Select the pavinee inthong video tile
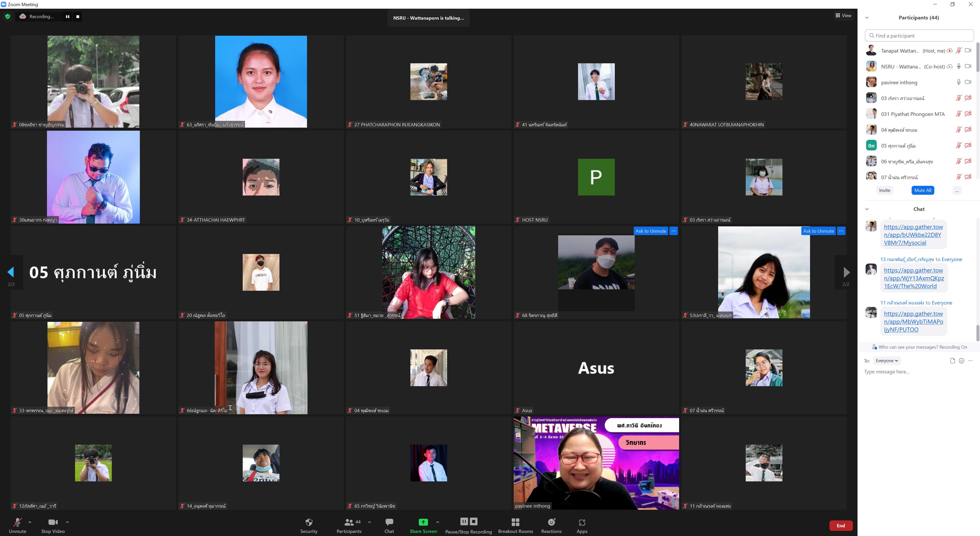 [596, 463]
